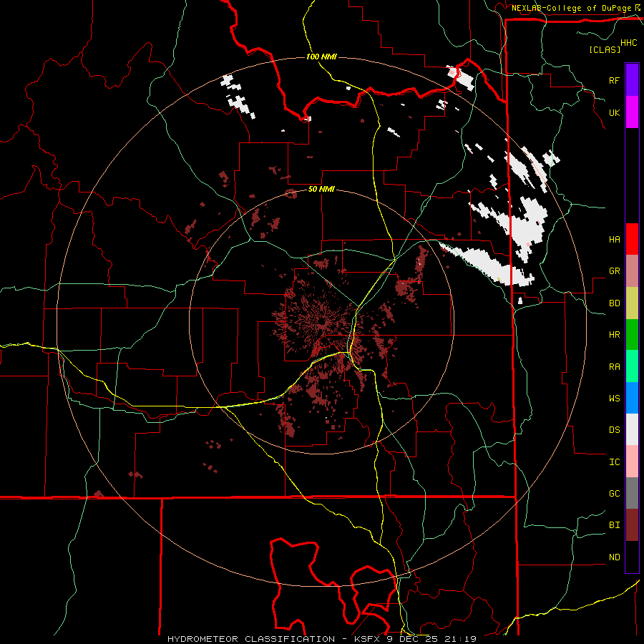
Task: Click the RF purple legend swatch
Action: [632, 80]
